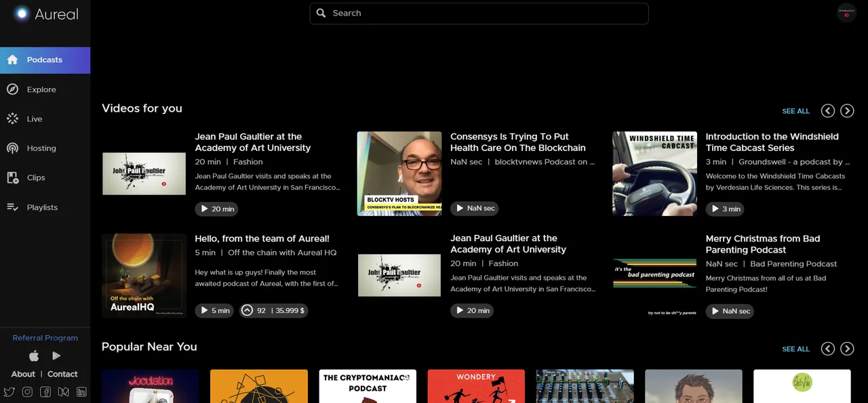
Task: Open 'Hello, from the team of Aureal!' title
Action: [x=262, y=238]
